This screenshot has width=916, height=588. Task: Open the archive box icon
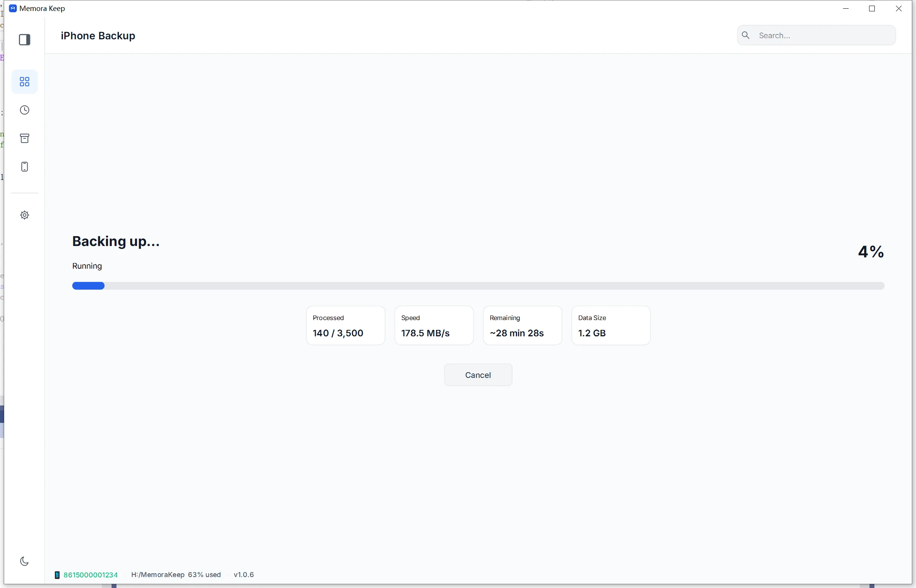tap(25, 138)
